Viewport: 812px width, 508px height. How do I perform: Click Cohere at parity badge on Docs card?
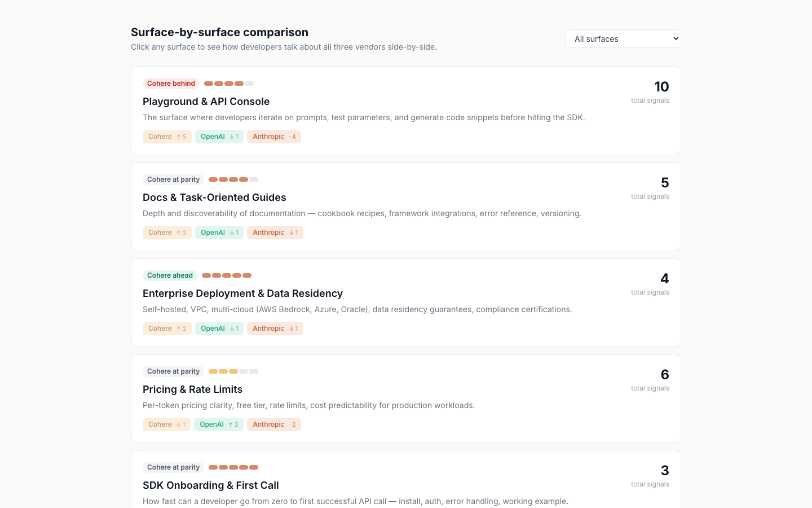[x=173, y=179]
